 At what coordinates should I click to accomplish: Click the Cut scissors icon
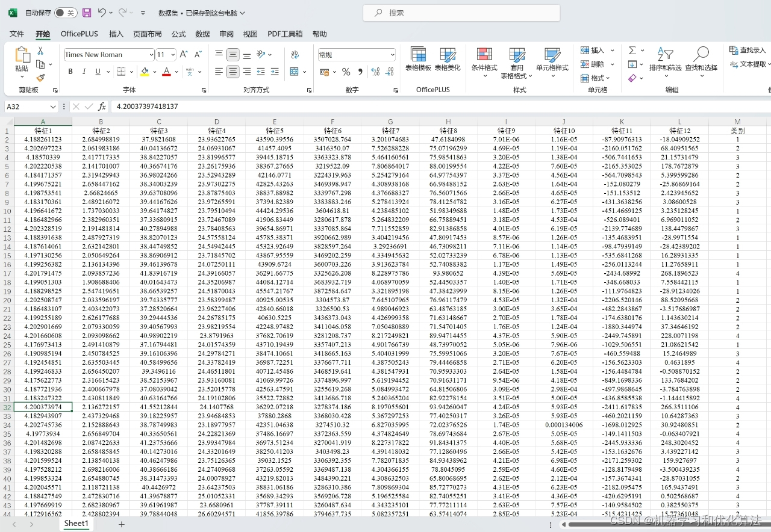(x=40, y=51)
